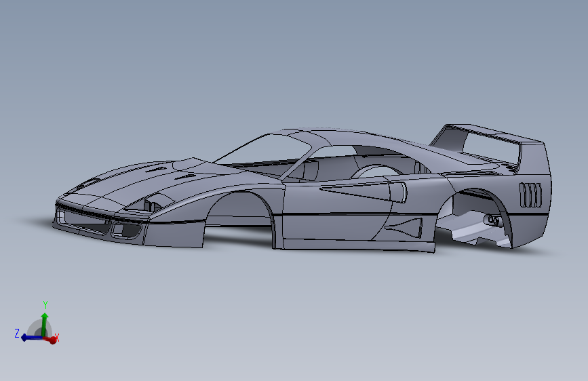Click the green Y axis arrow of the triad
588x381 pixels.
[x=45, y=325]
